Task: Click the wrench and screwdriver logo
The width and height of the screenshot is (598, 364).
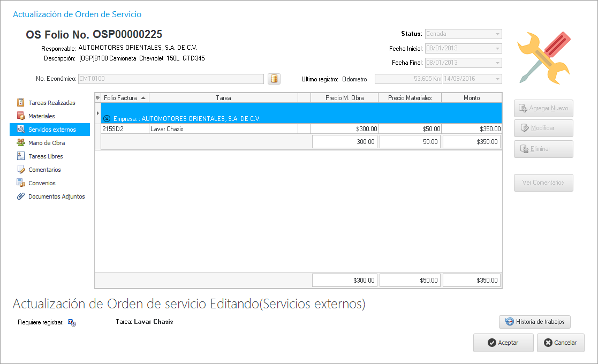Action: [544, 57]
